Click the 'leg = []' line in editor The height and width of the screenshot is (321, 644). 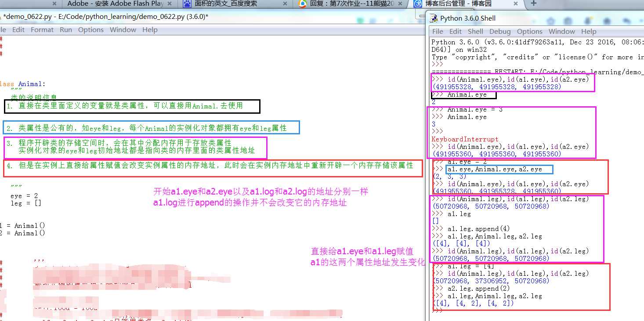26,203
